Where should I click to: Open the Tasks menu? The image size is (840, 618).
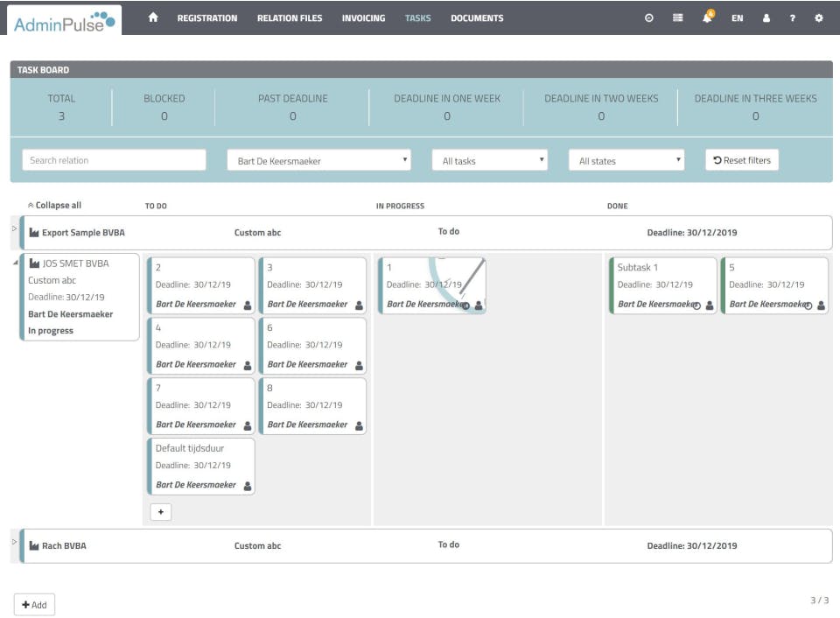coord(418,18)
